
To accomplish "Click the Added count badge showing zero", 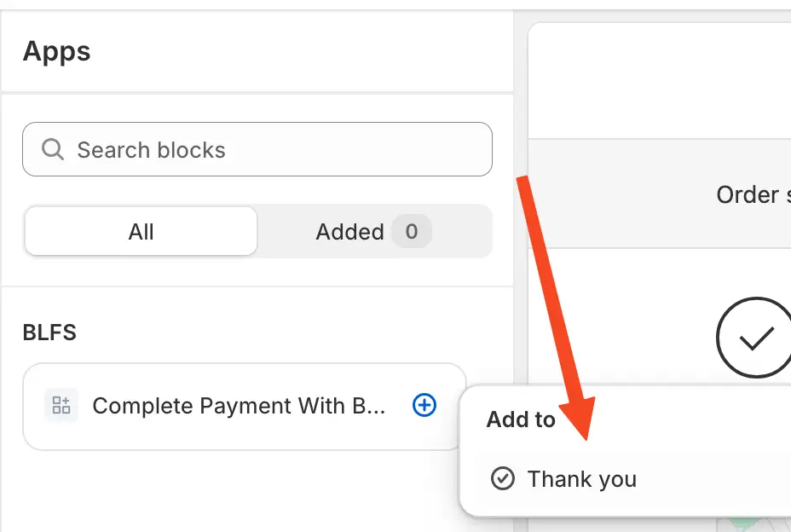I will [x=412, y=231].
